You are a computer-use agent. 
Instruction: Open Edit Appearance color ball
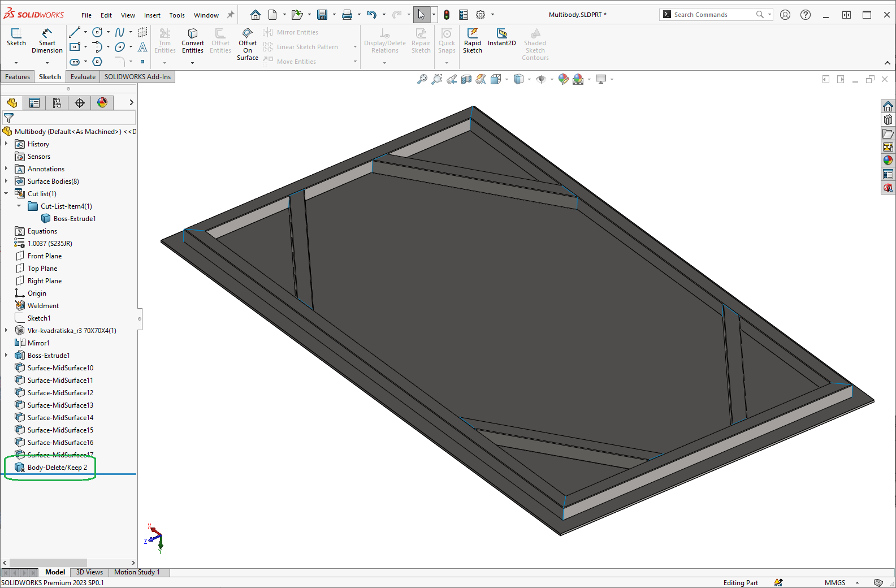coord(563,80)
